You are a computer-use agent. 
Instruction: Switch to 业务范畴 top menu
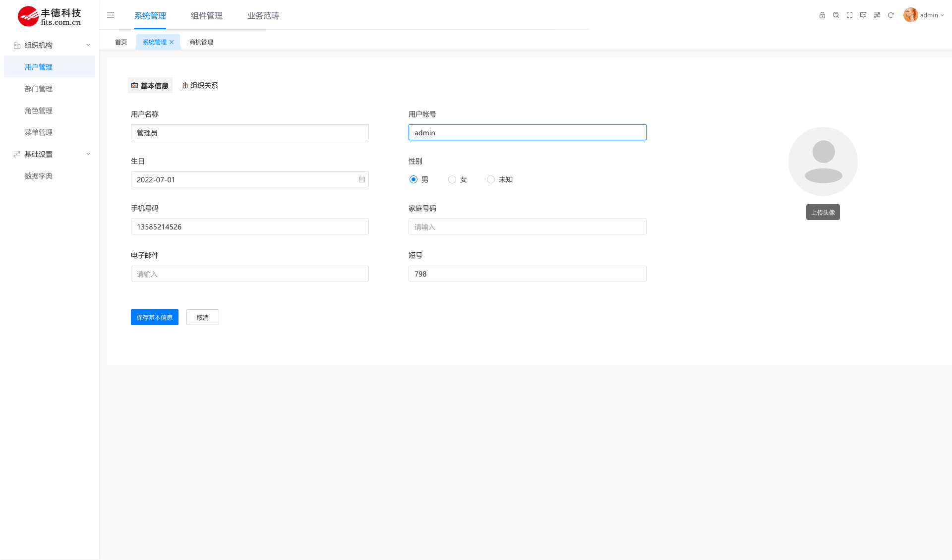[x=263, y=16]
